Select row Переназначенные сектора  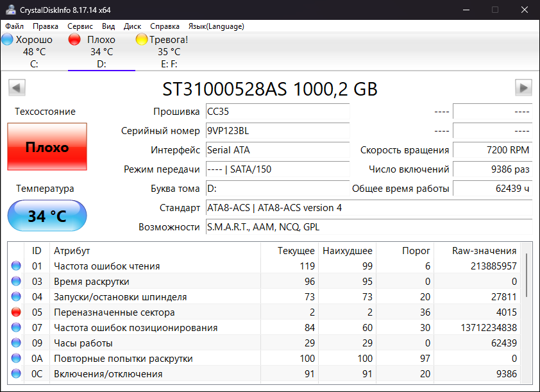click(264, 312)
